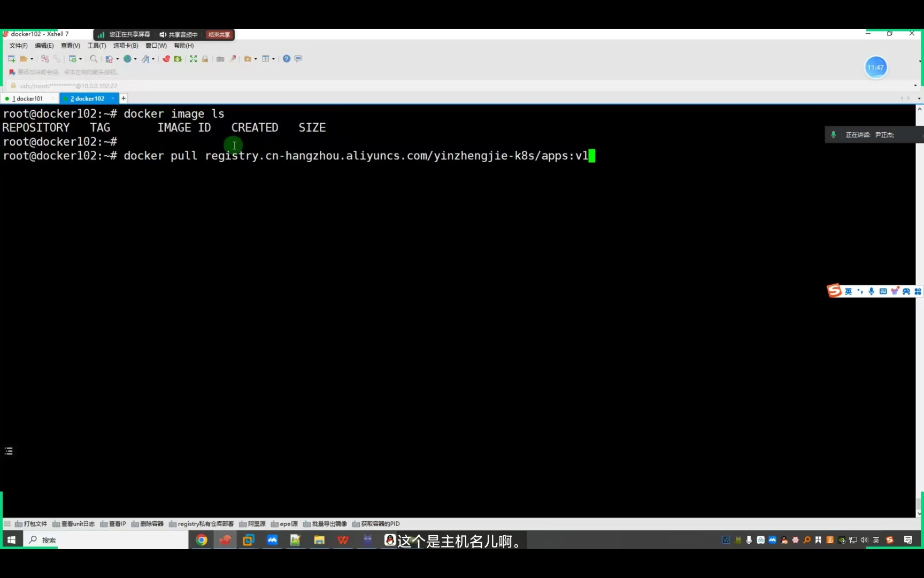Open Google Chrome from the taskbar
Image resolution: width=924 pixels, height=578 pixels.
[202, 540]
